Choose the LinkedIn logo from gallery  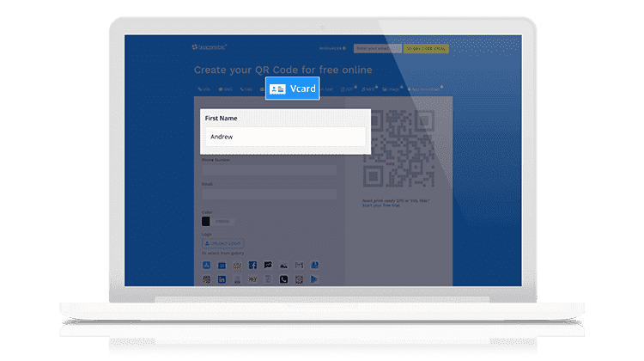222,279
